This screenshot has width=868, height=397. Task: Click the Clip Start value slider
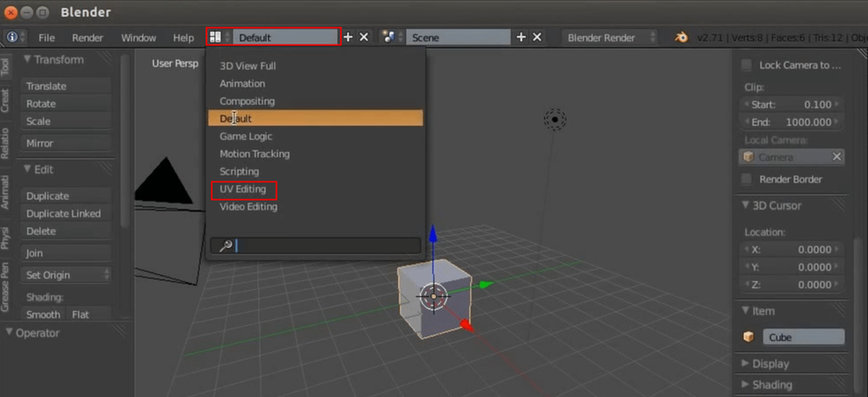[792, 104]
